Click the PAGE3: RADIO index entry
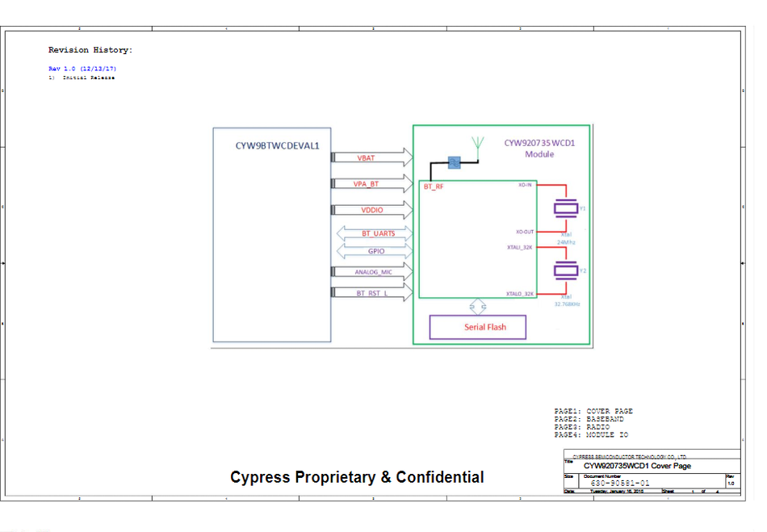The image size is (767, 532). (x=582, y=427)
